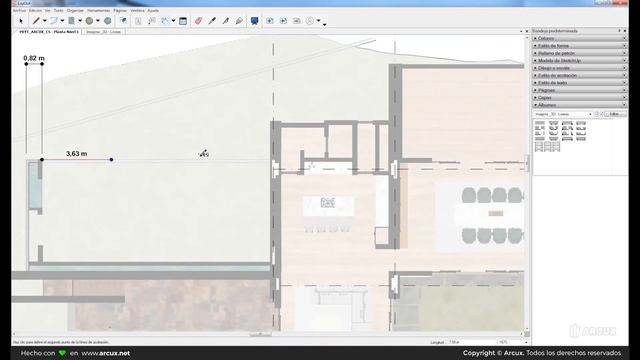640x360 pixels.
Task: Open the Texto menu
Action: 58,11
